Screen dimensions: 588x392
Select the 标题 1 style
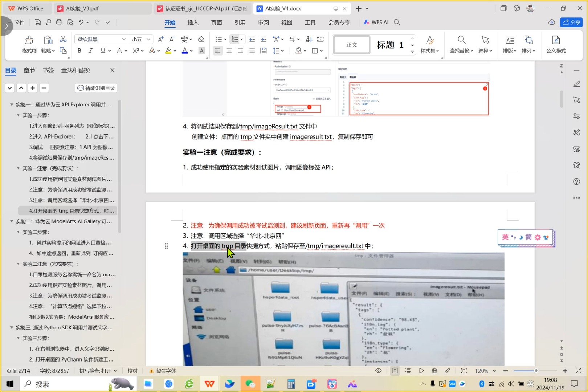[390, 45]
